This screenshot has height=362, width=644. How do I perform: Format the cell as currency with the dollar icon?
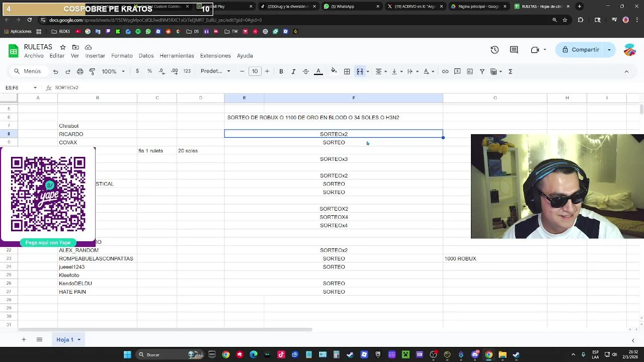pos(137,71)
